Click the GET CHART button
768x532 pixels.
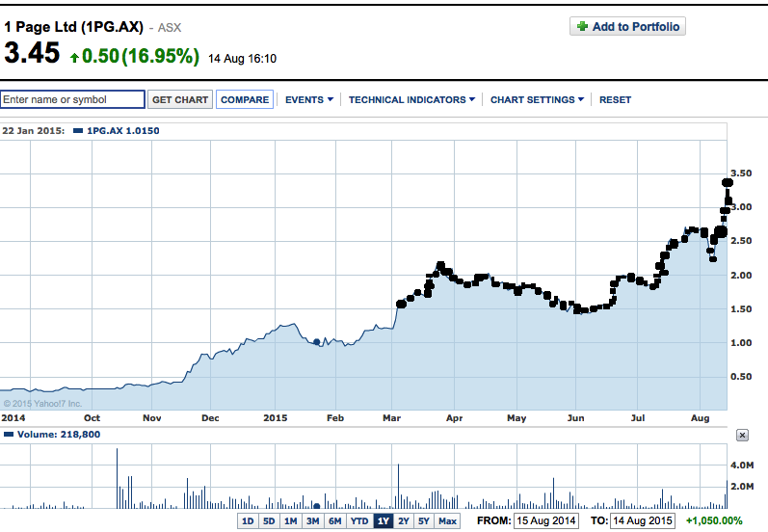point(180,99)
